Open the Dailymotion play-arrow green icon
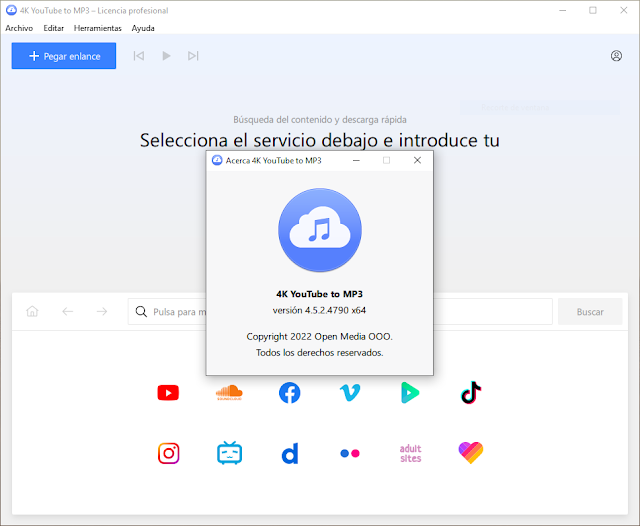Viewport: 640px width, 526px height. pos(410,393)
